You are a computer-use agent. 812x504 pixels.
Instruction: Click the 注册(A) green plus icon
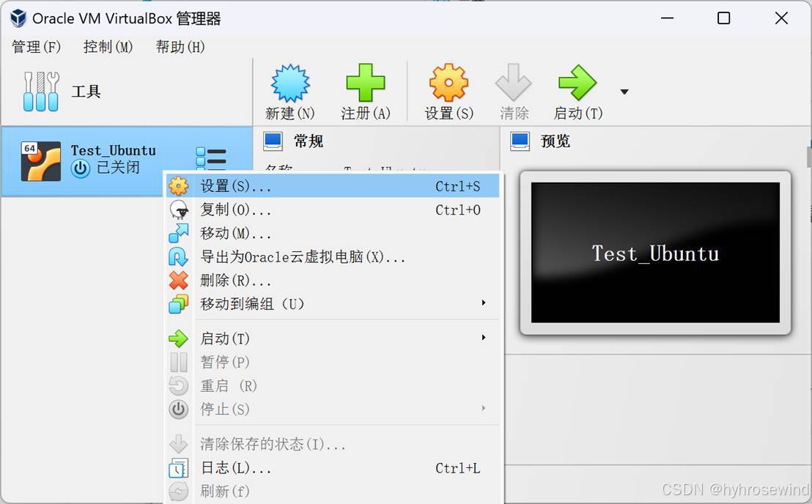pyautogui.click(x=365, y=83)
